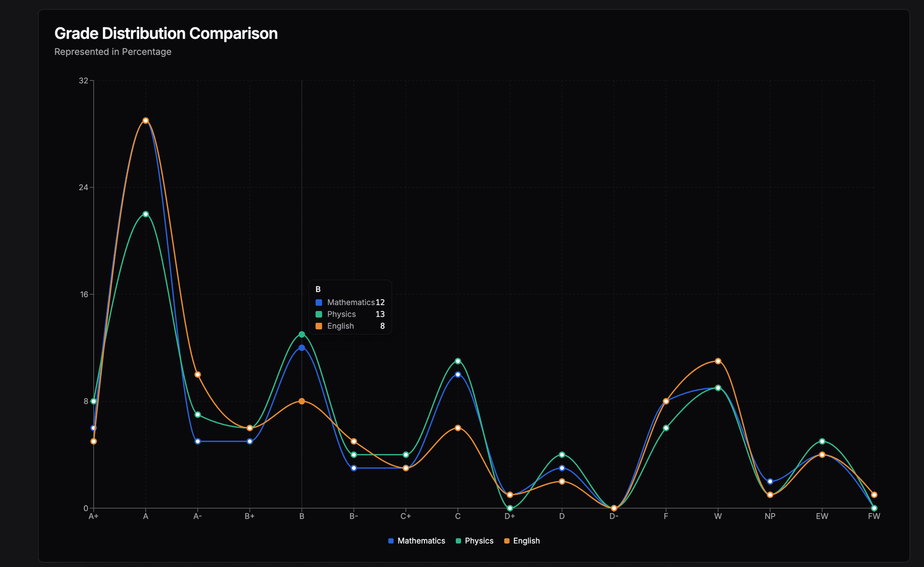Click the FW label on x-axis

point(874,516)
